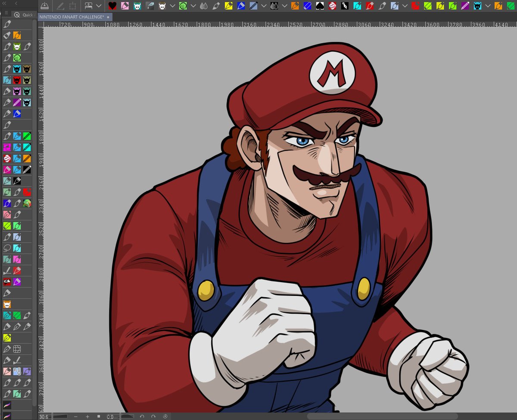The image size is (517, 420).
Task: Click the 30.6 zoom percentage field
Action: coord(44,417)
